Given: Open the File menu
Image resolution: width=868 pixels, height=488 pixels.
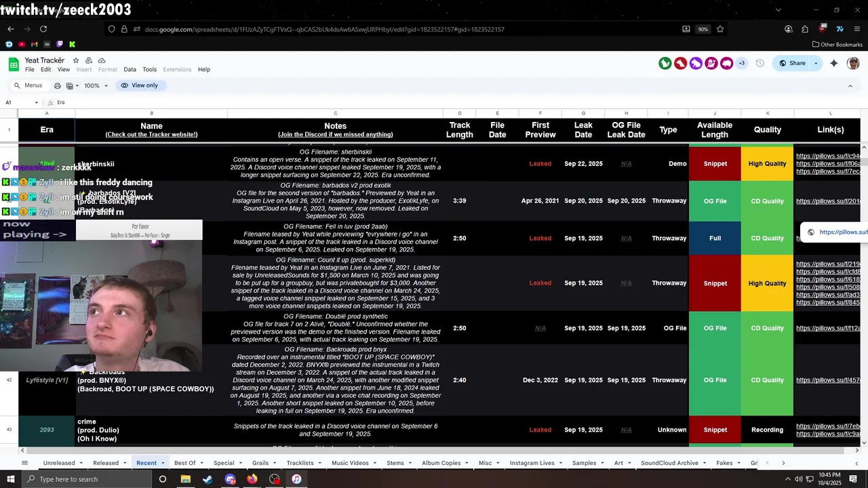Looking at the screenshot, I should click(x=30, y=69).
